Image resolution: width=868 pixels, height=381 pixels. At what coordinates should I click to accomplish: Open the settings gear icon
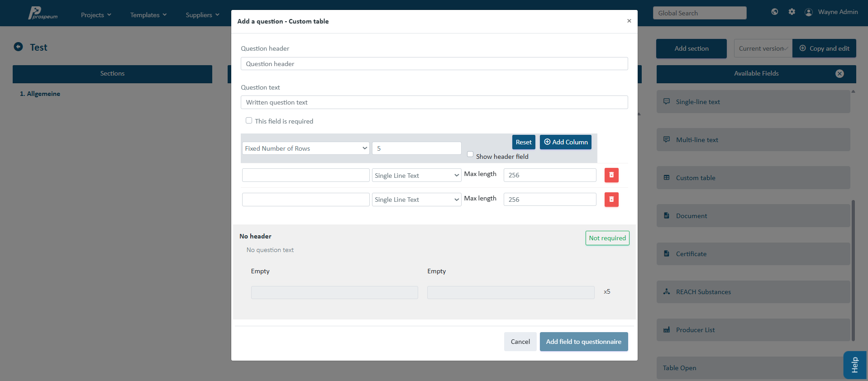pyautogui.click(x=792, y=12)
